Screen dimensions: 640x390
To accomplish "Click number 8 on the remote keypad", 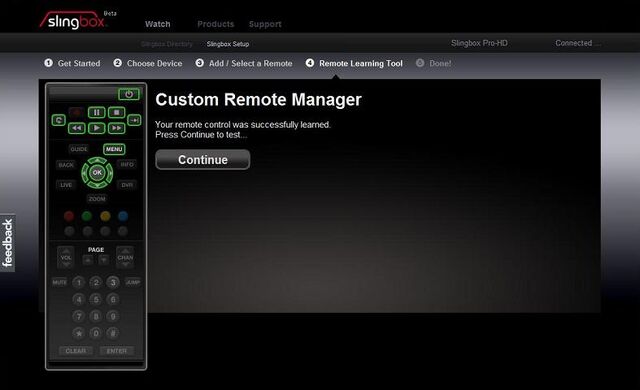I will click(x=96, y=316).
